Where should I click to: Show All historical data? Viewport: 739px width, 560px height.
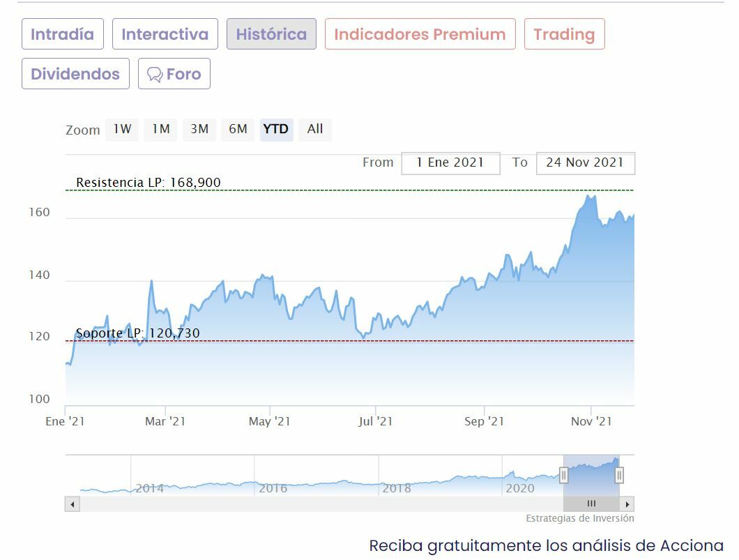315,129
